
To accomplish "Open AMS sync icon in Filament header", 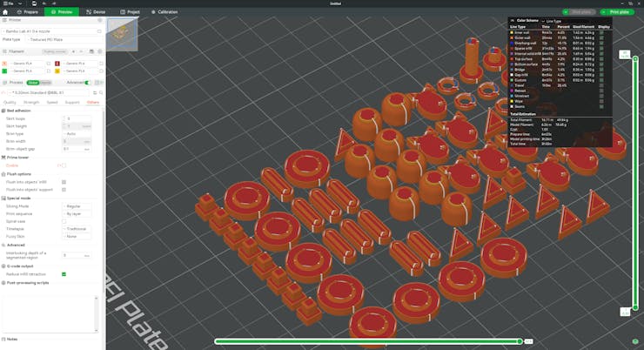I will point(91,51).
